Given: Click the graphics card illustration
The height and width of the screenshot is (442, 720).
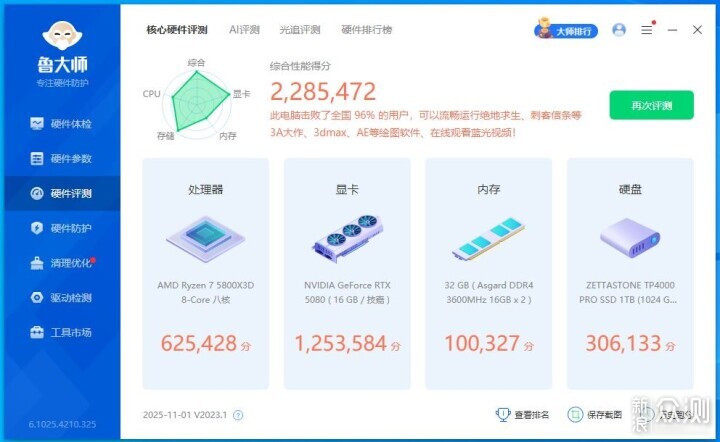Looking at the screenshot, I should click(348, 238).
